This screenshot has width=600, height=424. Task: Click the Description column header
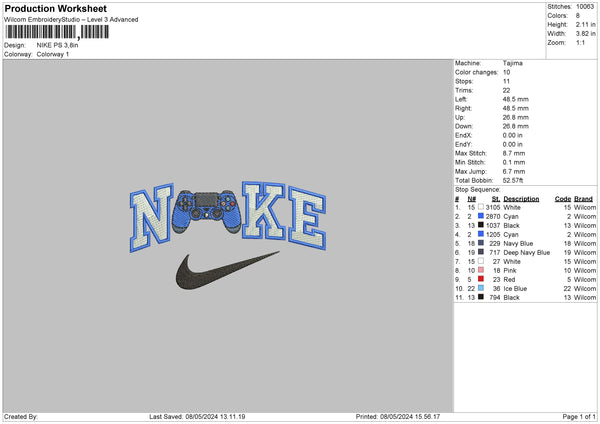click(521, 199)
